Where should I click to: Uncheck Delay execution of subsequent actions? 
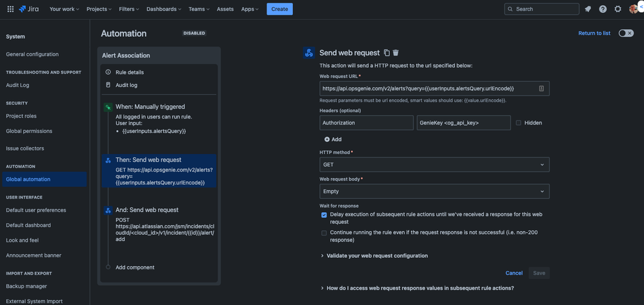(324, 215)
